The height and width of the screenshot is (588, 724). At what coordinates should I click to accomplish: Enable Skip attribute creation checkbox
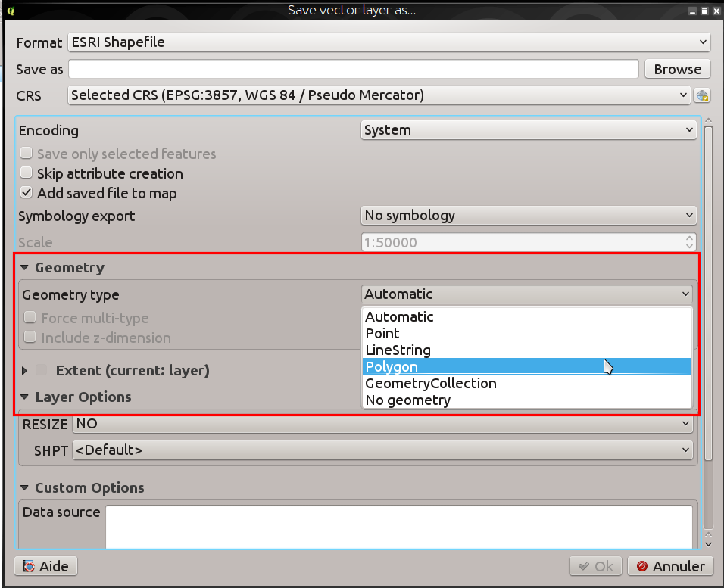(27, 173)
